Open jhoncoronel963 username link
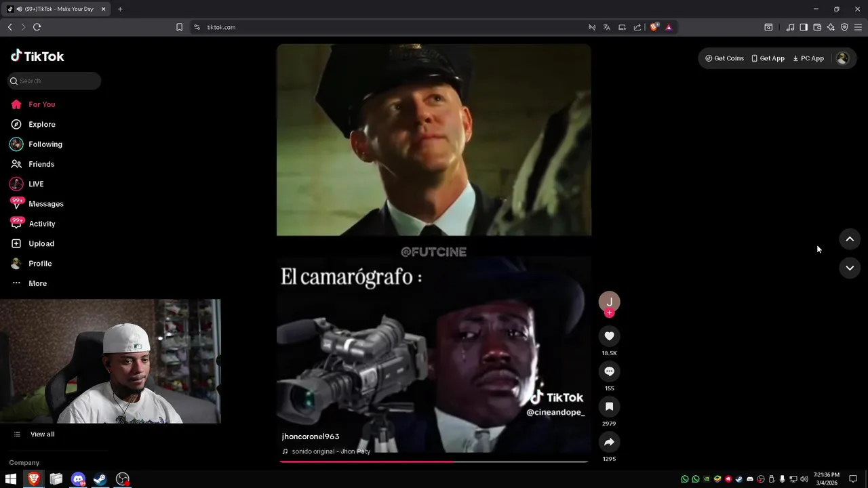Screen dimensions: 868x488 (311, 436)
